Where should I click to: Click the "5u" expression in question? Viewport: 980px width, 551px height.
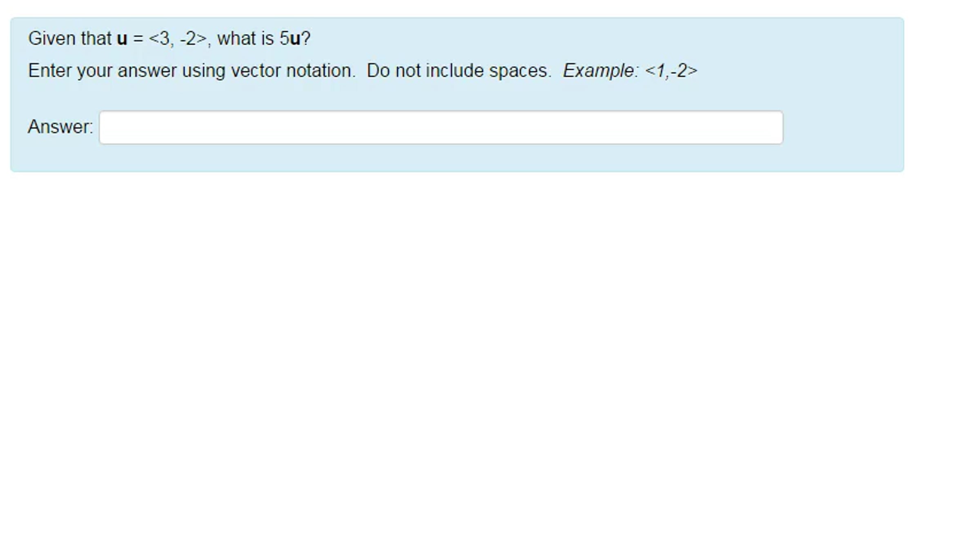(290, 39)
